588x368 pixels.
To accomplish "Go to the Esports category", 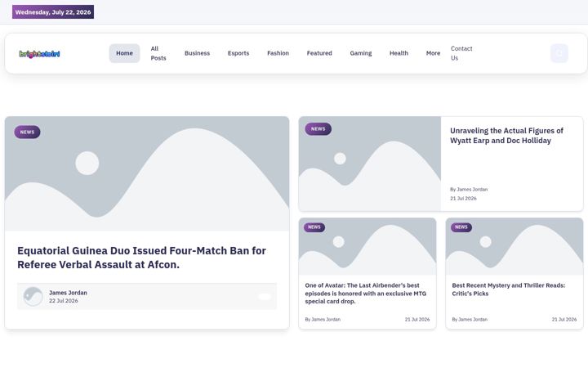I will [238, 53].
